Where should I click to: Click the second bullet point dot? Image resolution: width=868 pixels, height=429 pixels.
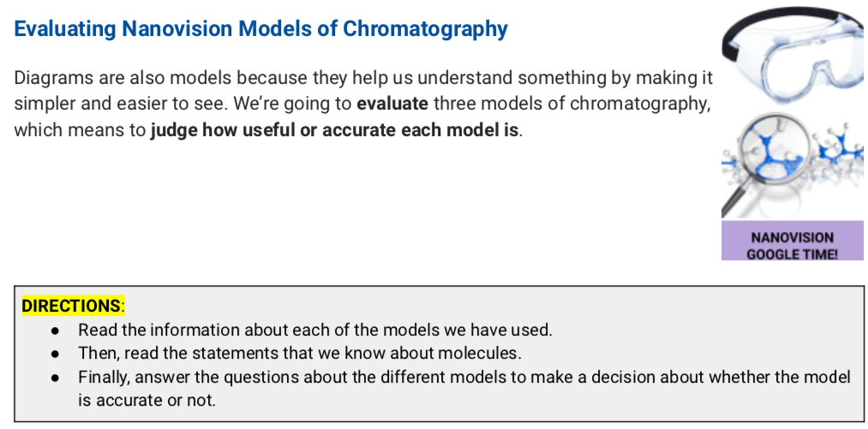pos(56,353)
